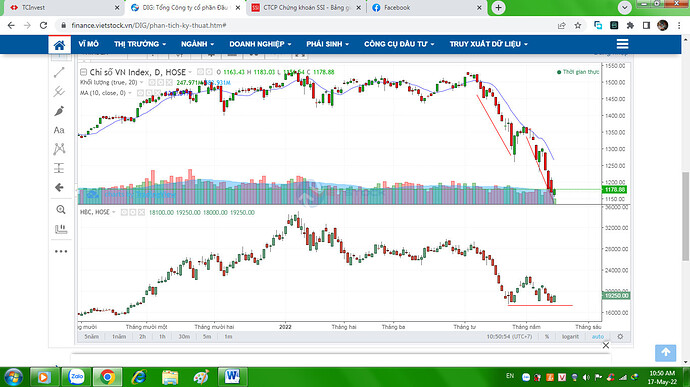Select the forecast and measurement tool
Screen dimensions: 690x387
59,168
